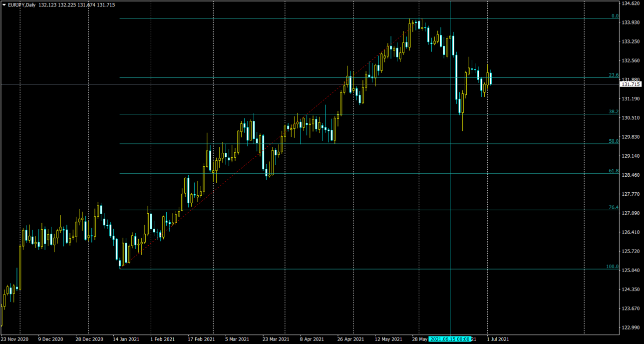The width and height of the screenshot is (644, 344).
Task: Click the 131.190 price scale label
Action: [630, 99]
